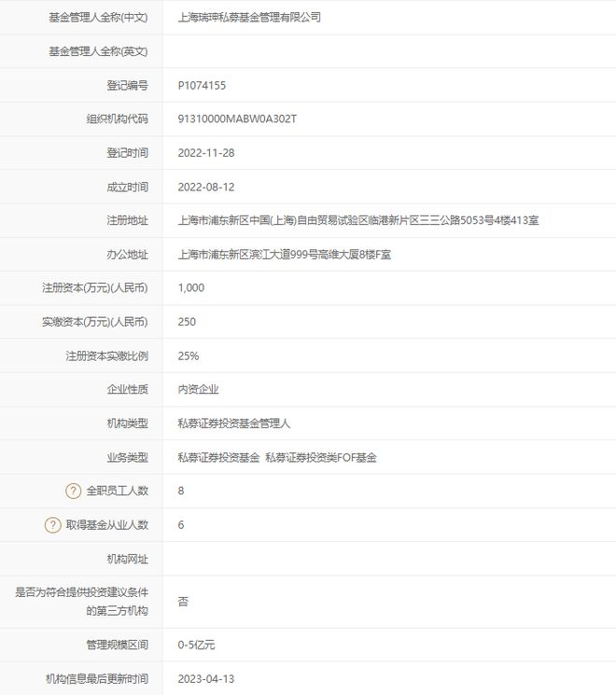Image resolution: width=616 pixels, height=695 pixels.
Task: Select the registered address ending 4楼413室
Action: [358, 220]
